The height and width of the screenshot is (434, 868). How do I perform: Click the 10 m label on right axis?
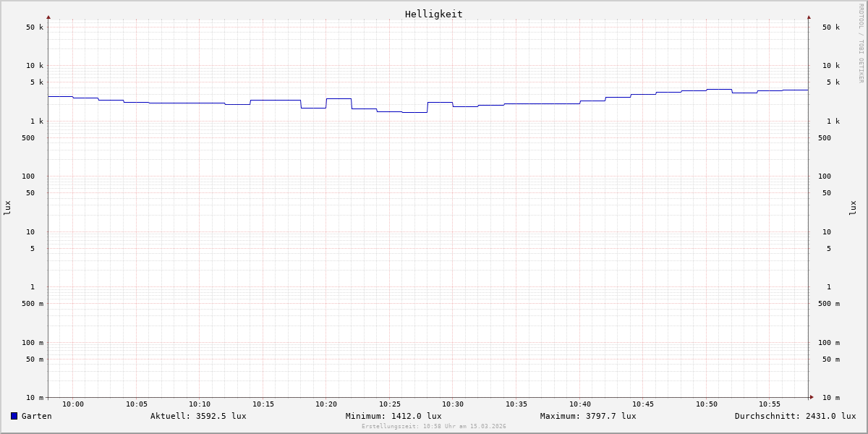click(831, 398)
